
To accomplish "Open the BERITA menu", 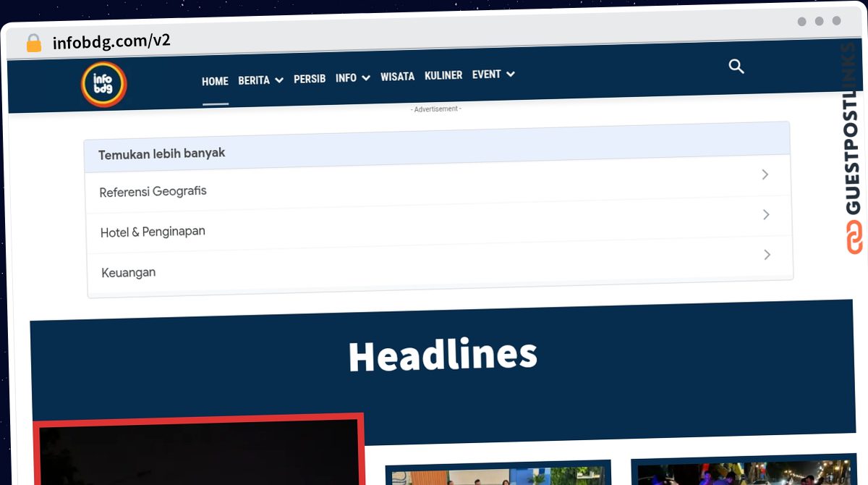I will coord(254,80).
